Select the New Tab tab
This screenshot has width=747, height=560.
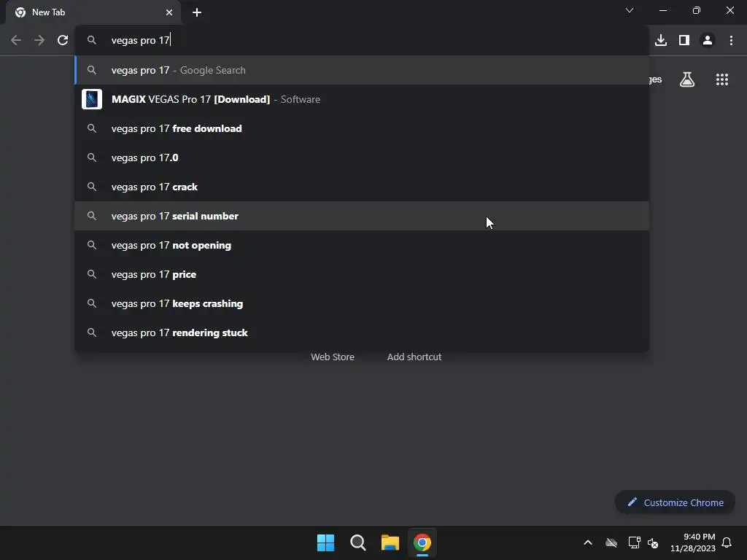tap(93, 12)
